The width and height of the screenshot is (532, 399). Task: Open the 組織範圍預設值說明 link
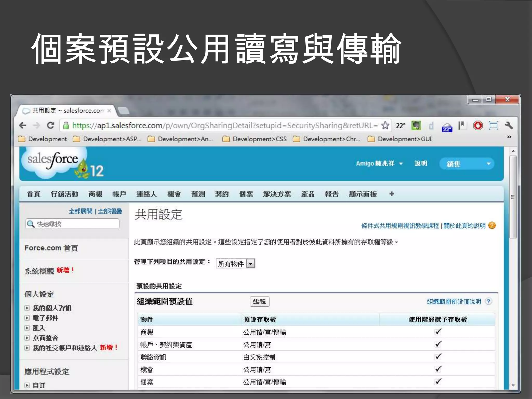[x=454, y=302]
